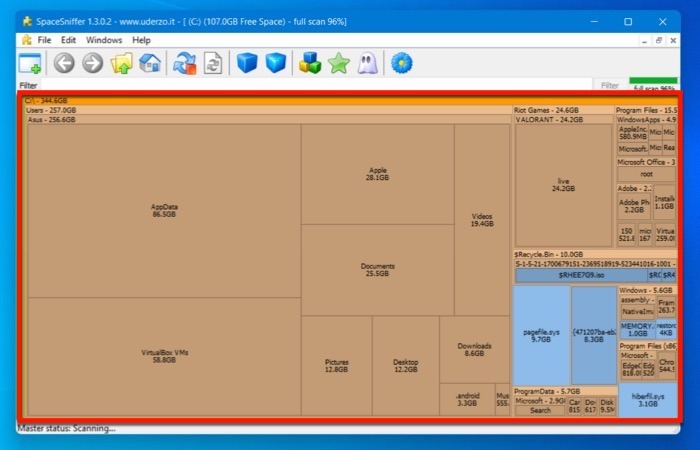Select the Program Files (x86) header

(x=647, y=346)
